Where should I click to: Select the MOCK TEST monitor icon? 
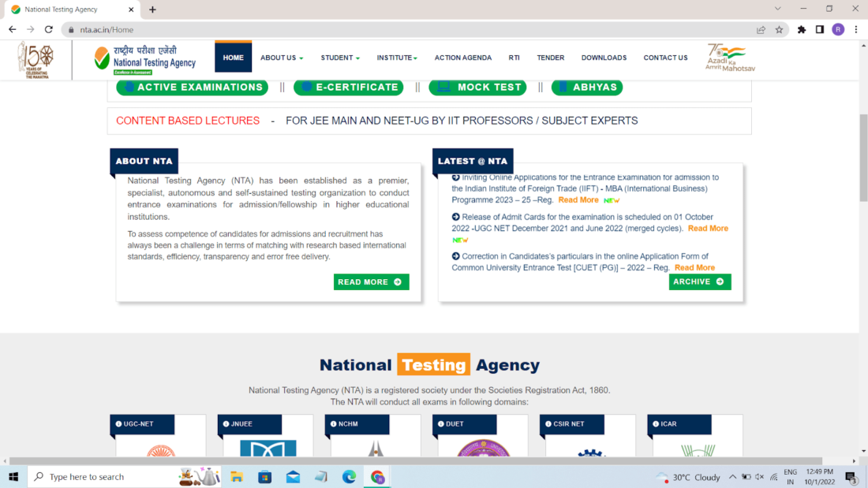(443, 87)
